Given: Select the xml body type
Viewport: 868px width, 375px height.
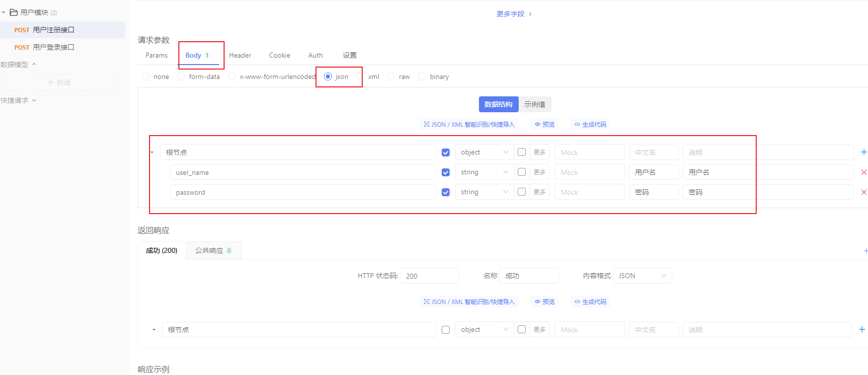Looking at the screenshot, I should [360, 76].
